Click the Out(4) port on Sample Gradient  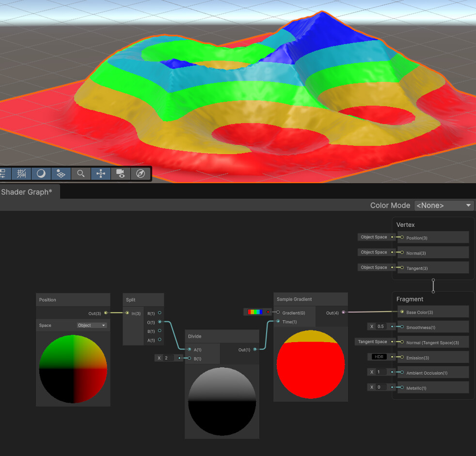click(x=344, y=313)
